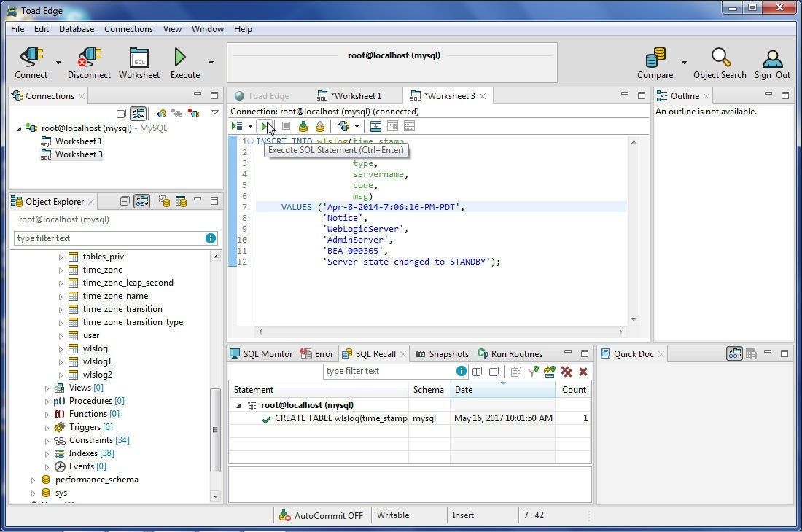Screen dimensions: 802x532
Task: Collapse all entries in SQL Recall
Action: tap(494, 372)
